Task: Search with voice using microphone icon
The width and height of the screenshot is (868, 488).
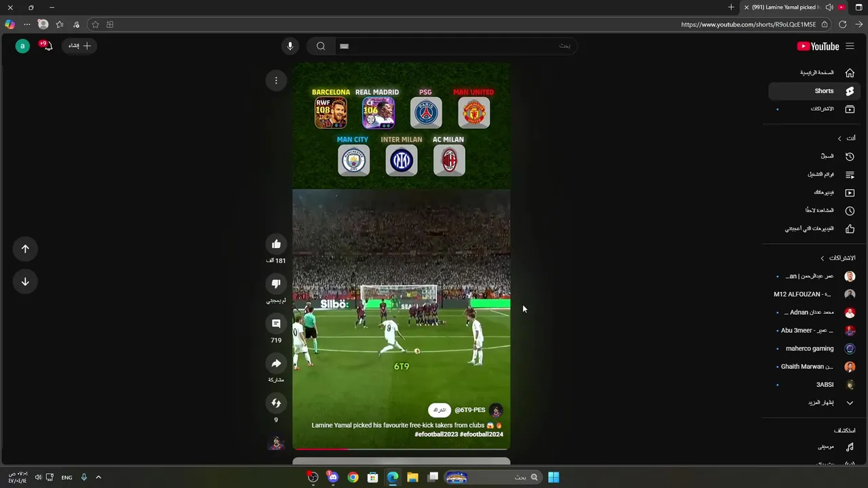Action: coord(290,46)
